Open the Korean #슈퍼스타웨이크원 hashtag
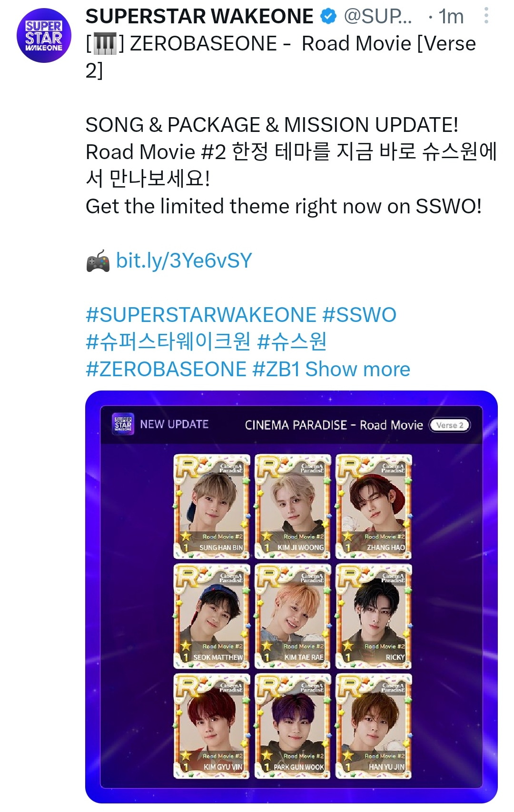Viewport: 514px width, 812px height. point(168,341)
